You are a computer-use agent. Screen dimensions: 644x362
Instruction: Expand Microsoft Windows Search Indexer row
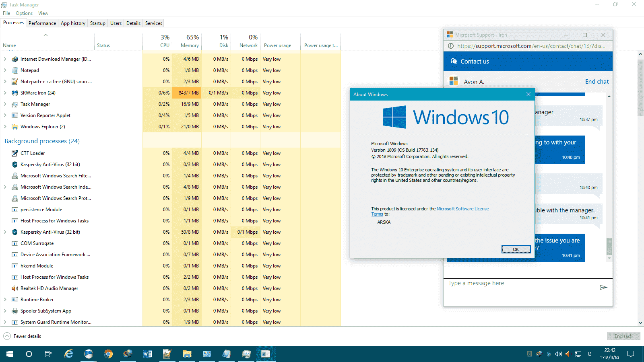tap(5, 187)
